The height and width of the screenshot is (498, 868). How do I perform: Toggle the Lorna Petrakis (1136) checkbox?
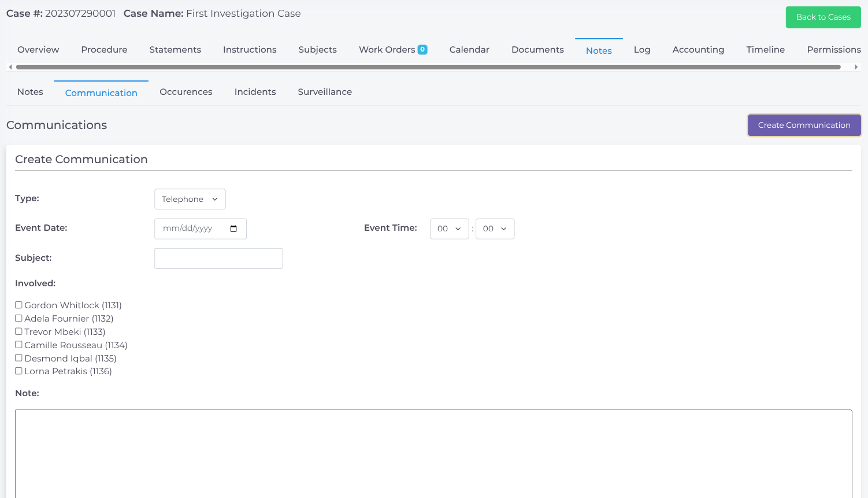coord(18,371)
